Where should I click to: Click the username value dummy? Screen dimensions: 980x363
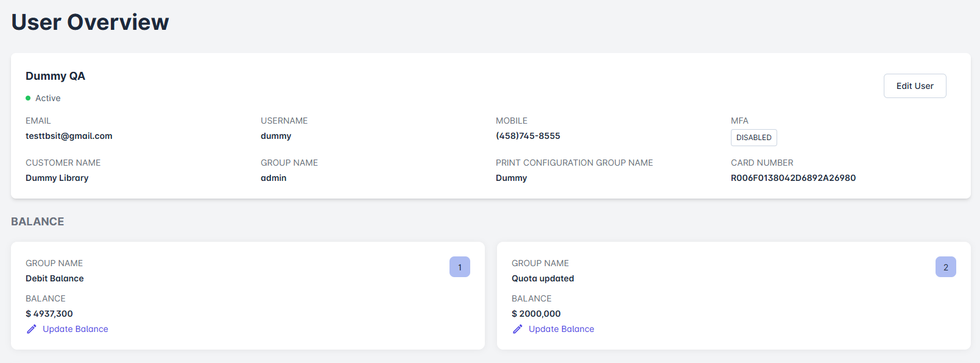(276, 136)
